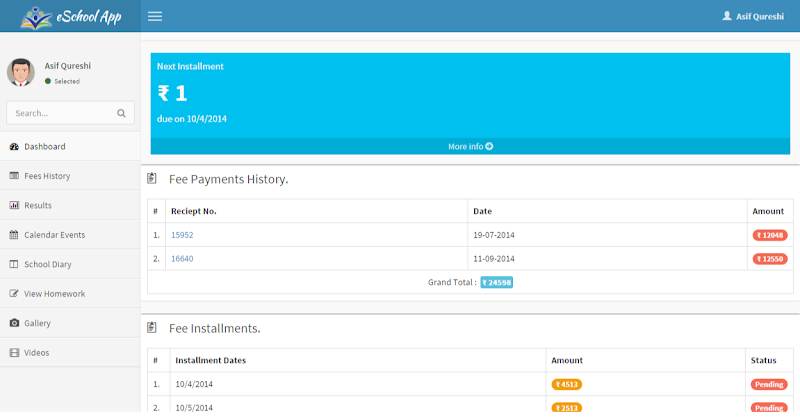Click More info on Next Installment
800x420 pixels.
470,146
